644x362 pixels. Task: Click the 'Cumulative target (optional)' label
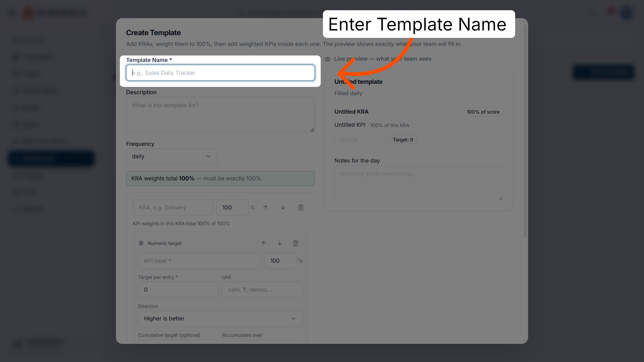(x=169, y=335)
